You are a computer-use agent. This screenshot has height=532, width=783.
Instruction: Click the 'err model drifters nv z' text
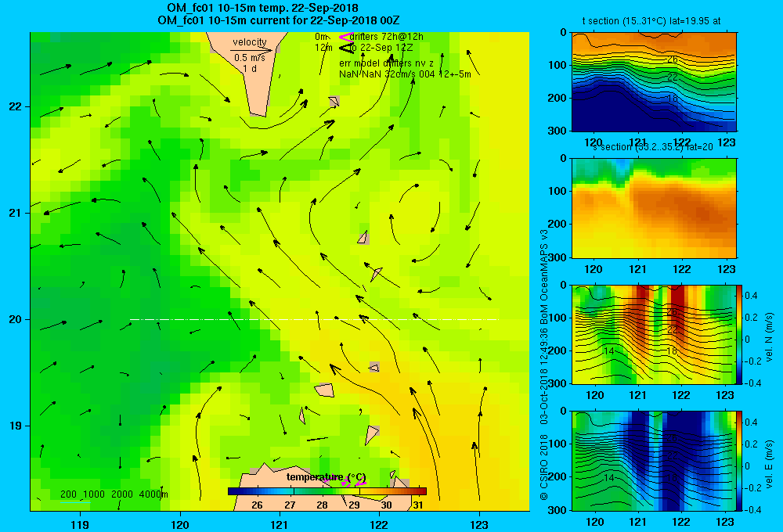pos(386,63)
